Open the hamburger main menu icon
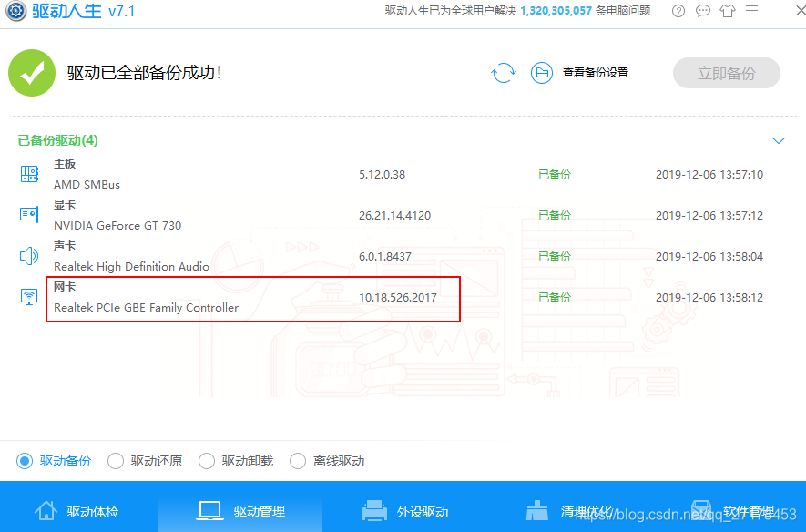 click(x=751, y=11)
